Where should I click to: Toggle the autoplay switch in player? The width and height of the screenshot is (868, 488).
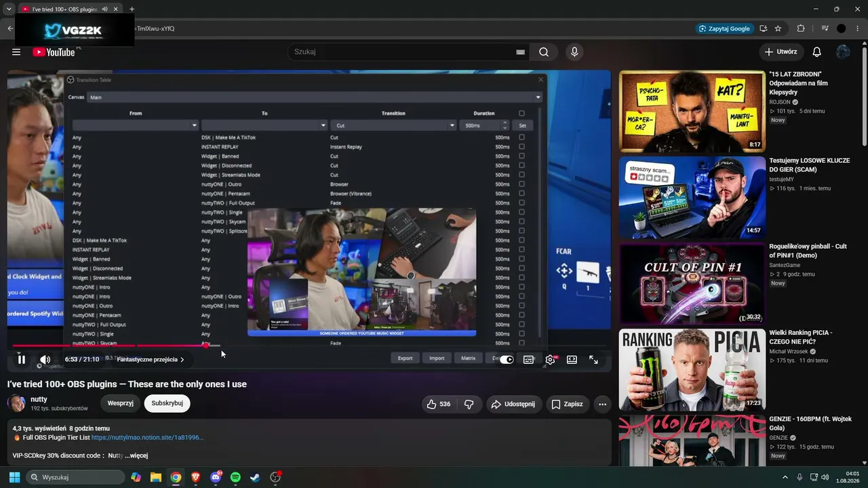pos(507,360)
